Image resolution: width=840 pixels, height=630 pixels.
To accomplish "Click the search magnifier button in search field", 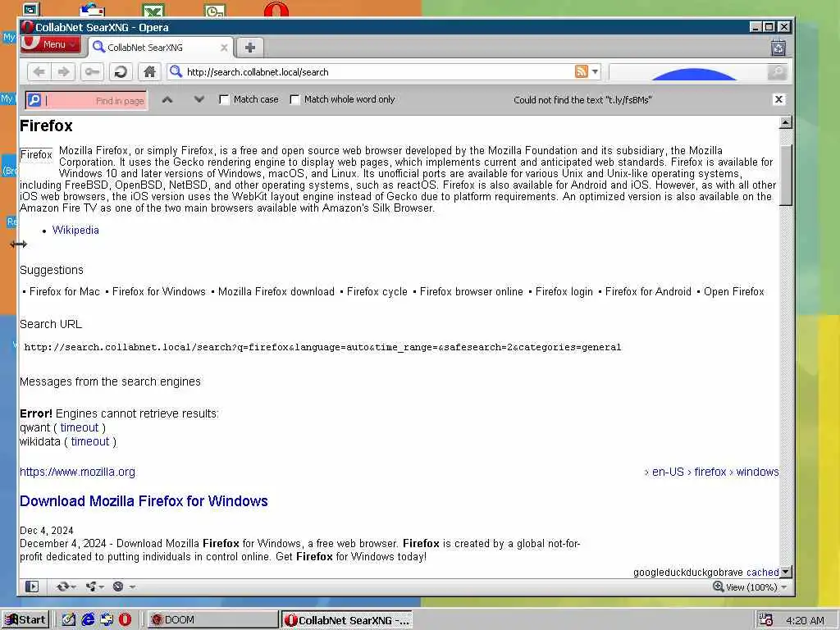I will click(777, 72).
